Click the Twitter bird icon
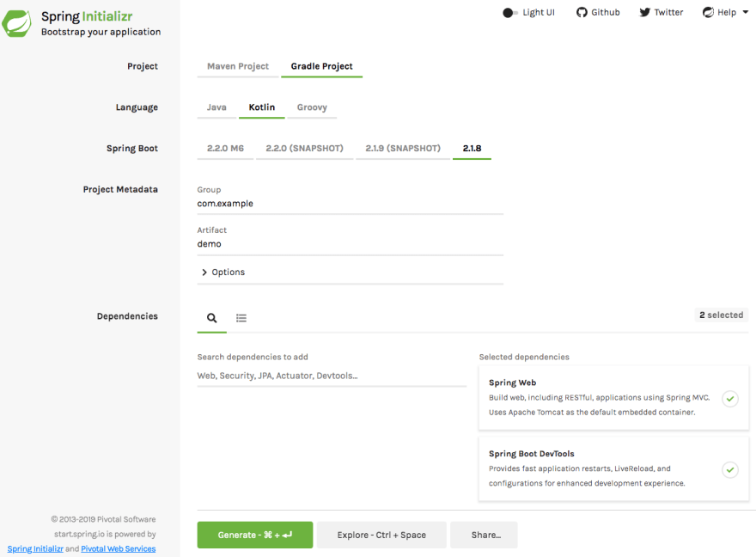Screen dimensions: 756x557 (644, 13)
